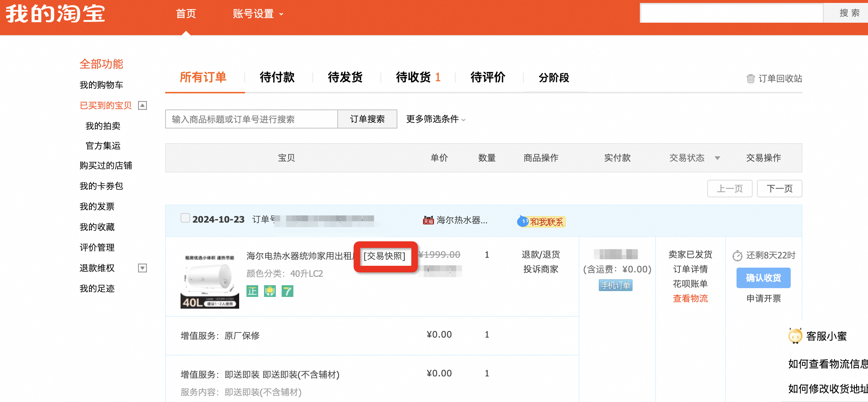The height and width of the screenshot is (402, 868).
Task: Focus the header search input box
Action: tap(731, 13)
